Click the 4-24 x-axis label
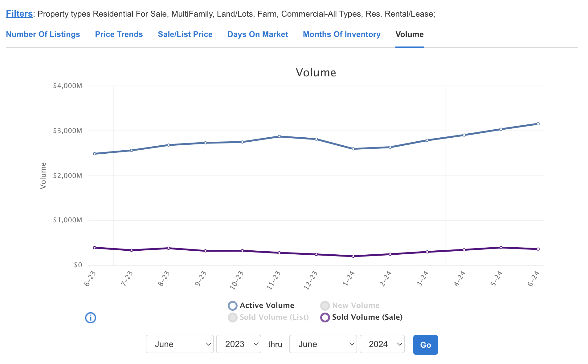 [x=459, y=279]
